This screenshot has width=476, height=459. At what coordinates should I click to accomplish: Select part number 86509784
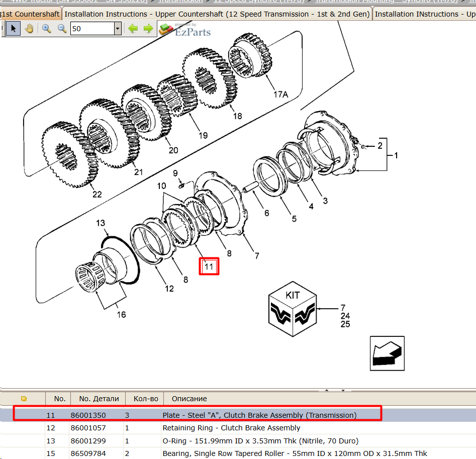[x=88, y=453]
